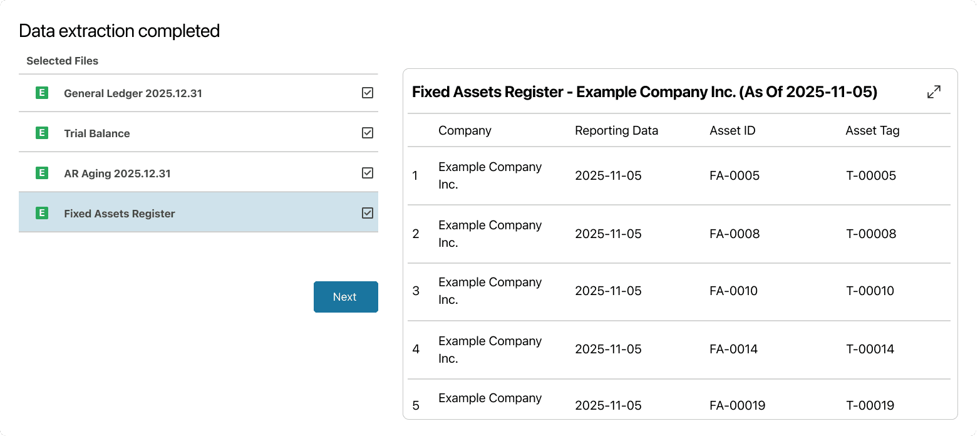Select the General Ledger 2025.12.31 file
980x436 pixels.
pyautogui.click(x=133, y=93)
